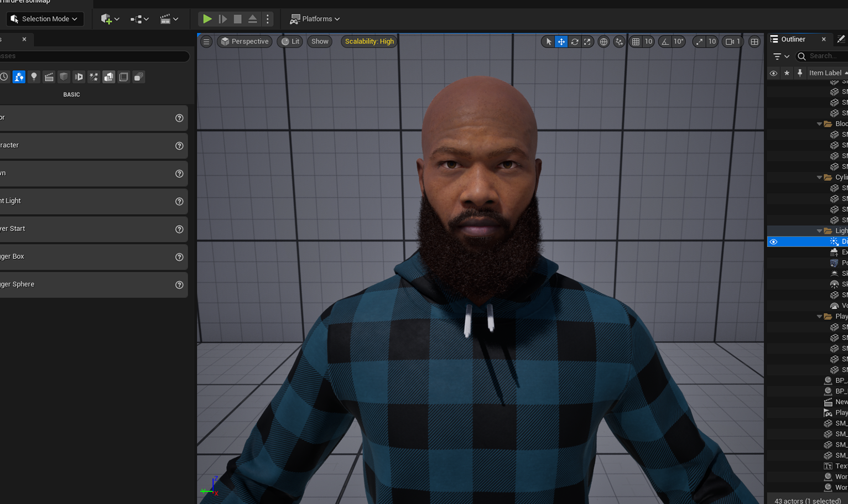
Task: Open the pencil tab beside Outliner
Action: pos(841,39)
